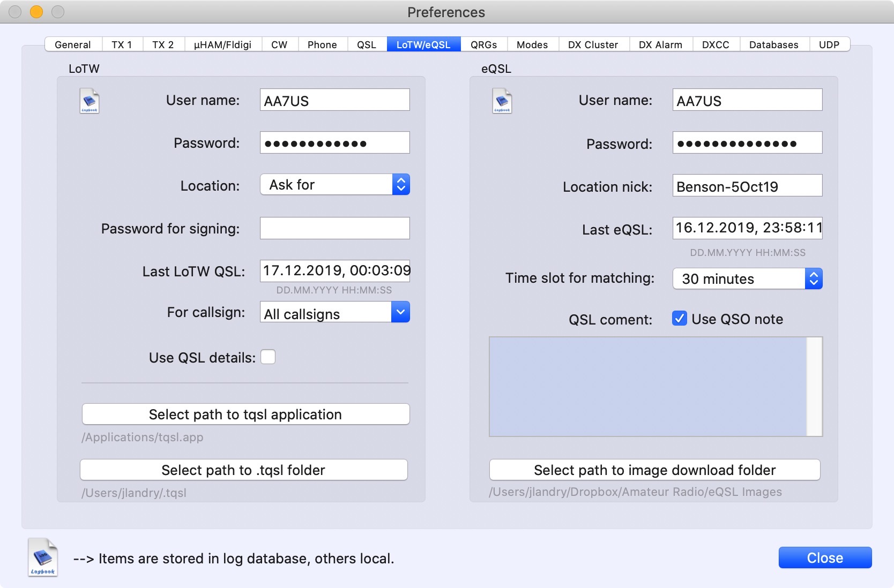Click the Logbook icon beside the storage note
Screen dimensions: 894x588
click(43, 557)
